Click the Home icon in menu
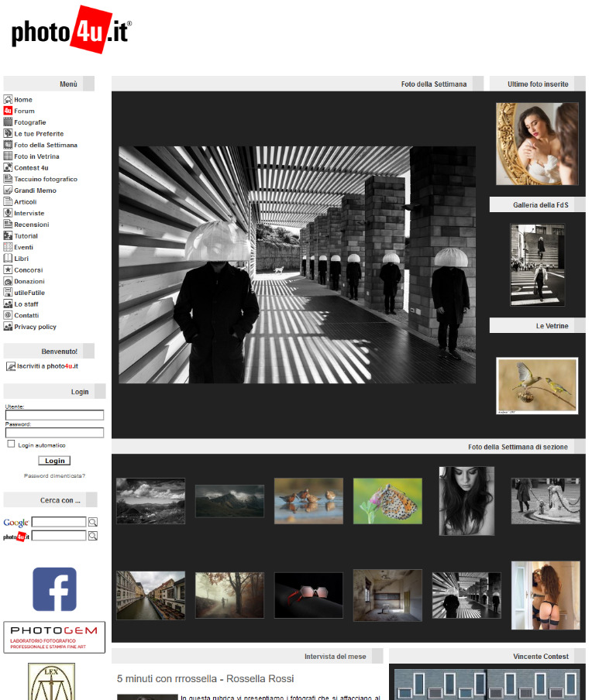This screenshot has width=592, height=700. click(8, 100)
